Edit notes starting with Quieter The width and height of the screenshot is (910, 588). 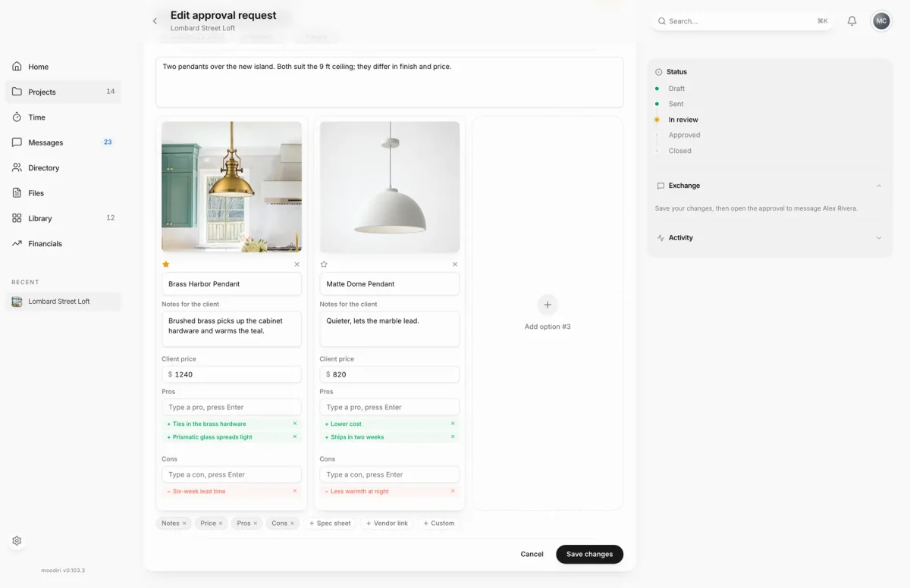click(x=390, y=329)
